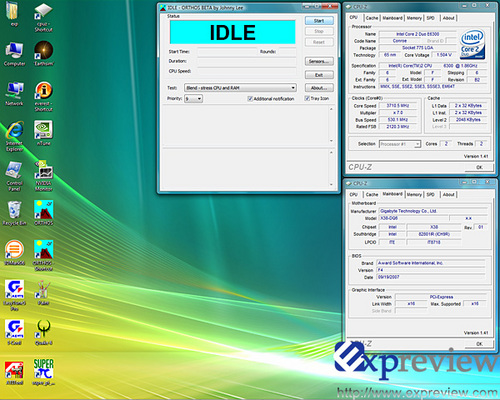Switch to Cache tab in CPU-Z Processor window

click(372, 18)
